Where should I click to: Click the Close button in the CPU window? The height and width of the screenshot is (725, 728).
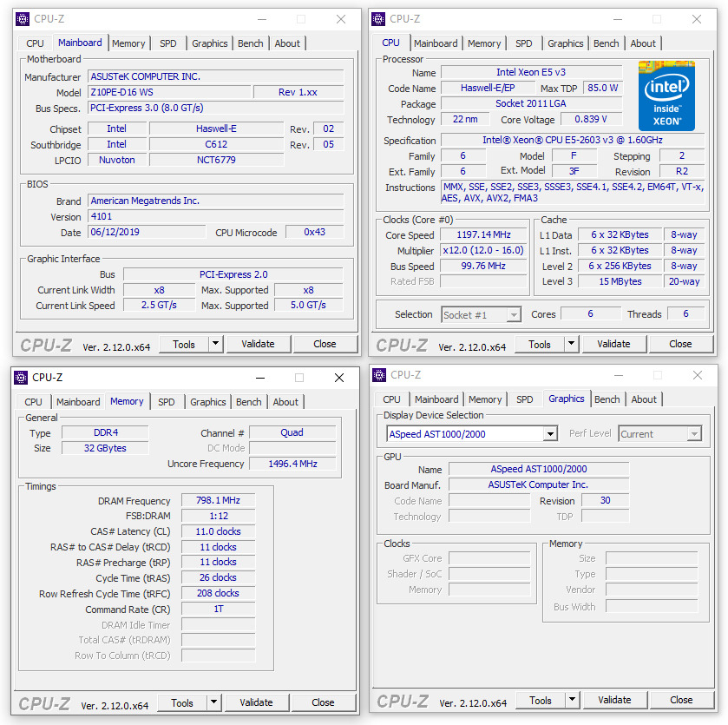(680, 344)
